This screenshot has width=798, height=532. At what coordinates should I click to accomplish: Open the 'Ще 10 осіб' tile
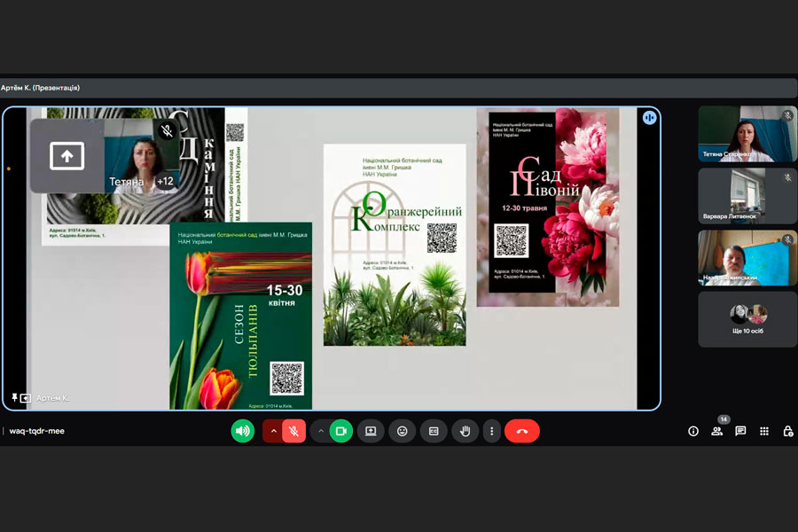pos(747,320)
